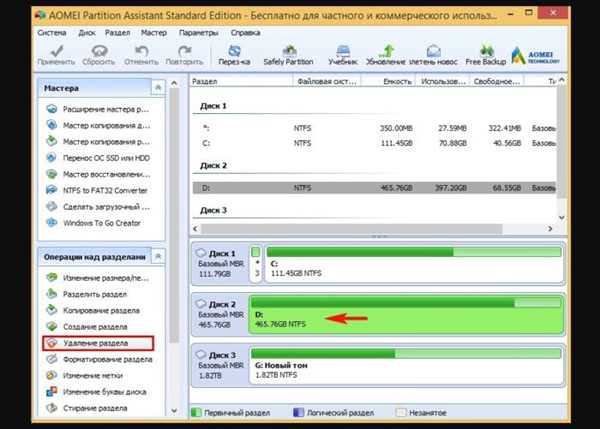Image resolution: width=600 pixels, height=429 pixels.
Task: Collapse the Мастера panel
Action: click(x=158, y=88)
